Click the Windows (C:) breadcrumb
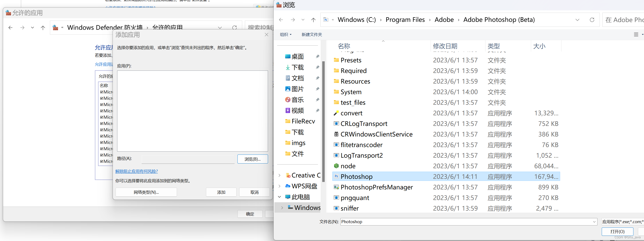 tap(357, 20)
